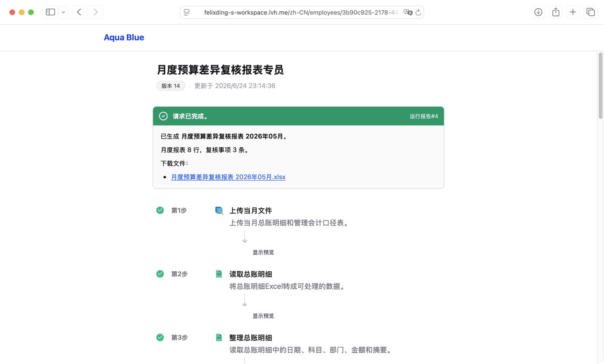Open the Aqua Blue home link
Viewport: 604px width, 364px height.
pyautogui.click(x=124, y=37)
